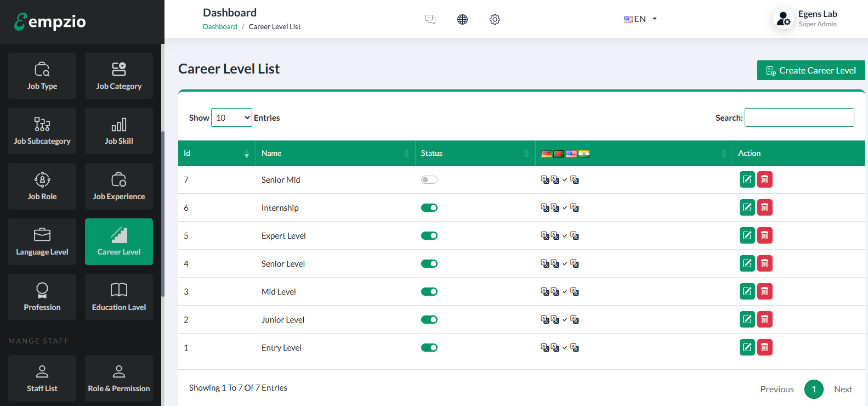Edit the Senior Mid career level
868x406 pixels.
click(x=747, y=179)
